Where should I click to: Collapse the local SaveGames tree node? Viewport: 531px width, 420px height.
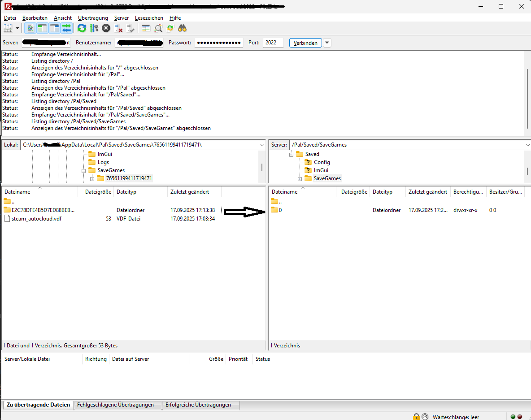[84, 171]
